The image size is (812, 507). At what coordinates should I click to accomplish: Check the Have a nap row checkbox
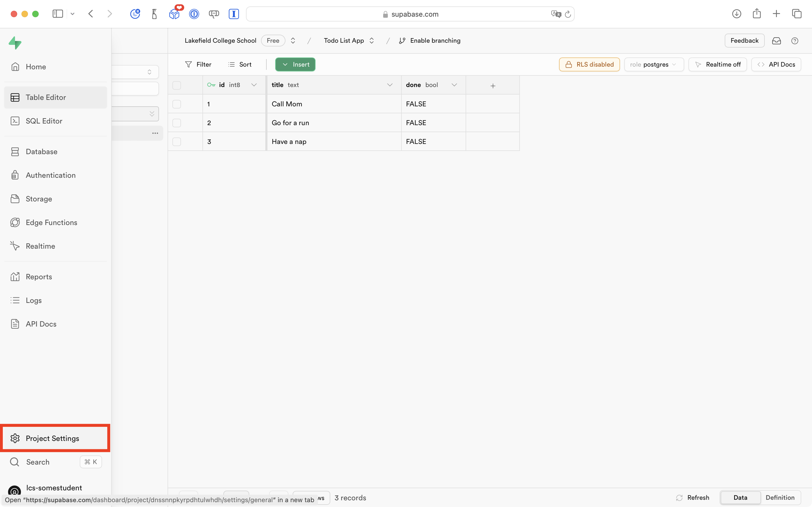coord(177,142)
